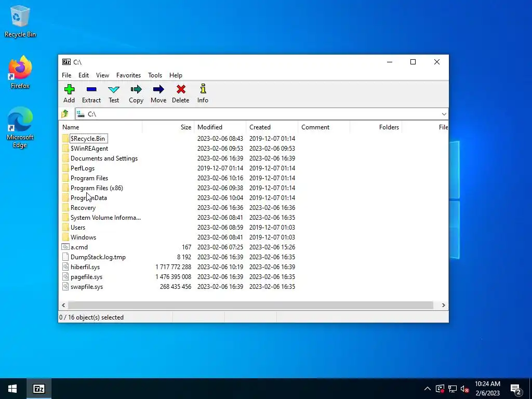Select the Windows folder icon

click(x=65, y=237)
